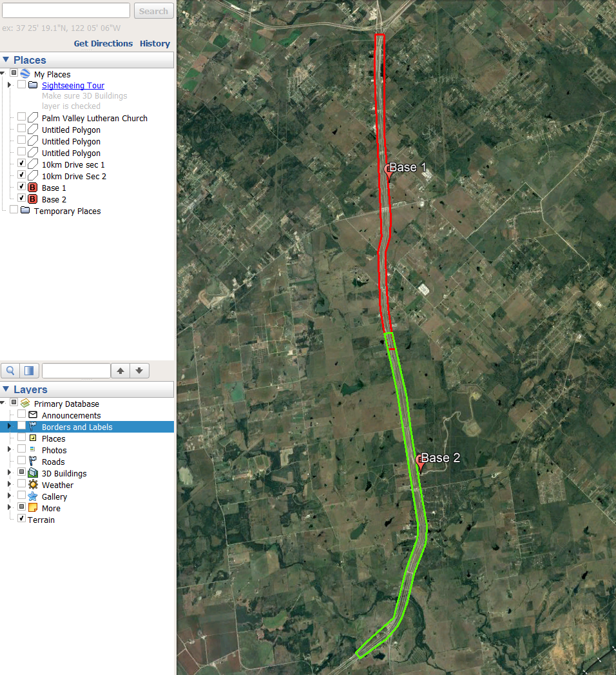Click the move up arrow button
This screenshot has width=616, height=675.
point(120,371)
